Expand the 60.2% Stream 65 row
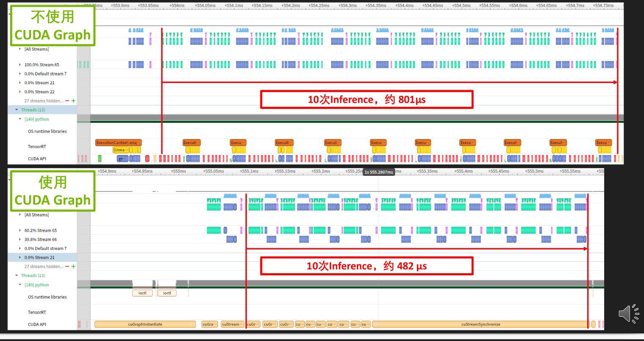644x341 pixels. (20, 230)
